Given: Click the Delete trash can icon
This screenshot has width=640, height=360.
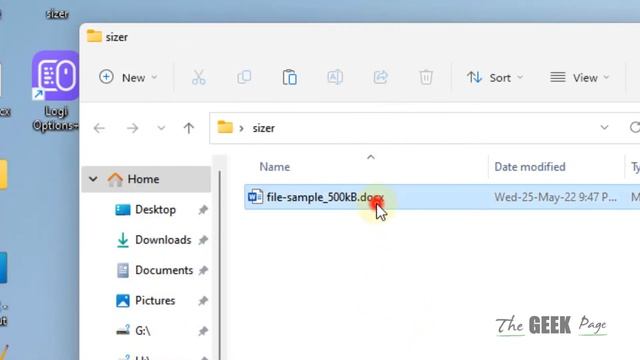Looking at the screenshot, I should 426,77.
